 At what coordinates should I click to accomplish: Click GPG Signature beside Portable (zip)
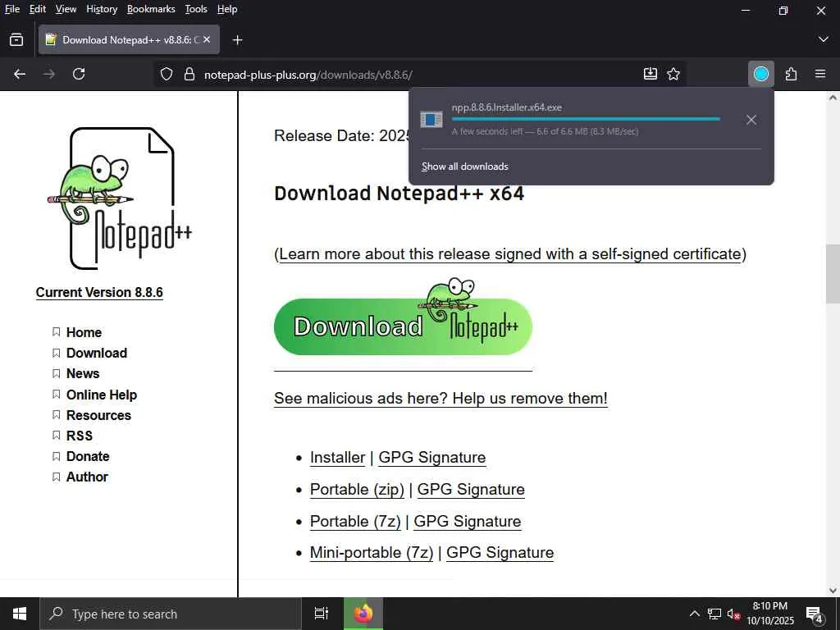click(471, 490)
